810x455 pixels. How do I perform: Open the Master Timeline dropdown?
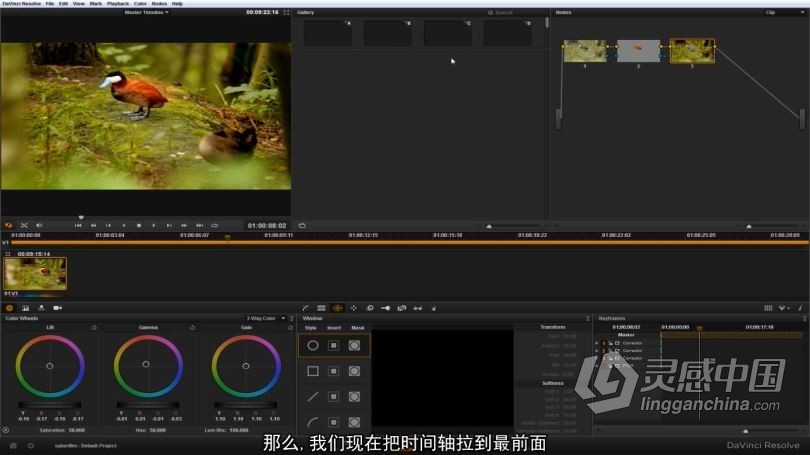point(146,12)
